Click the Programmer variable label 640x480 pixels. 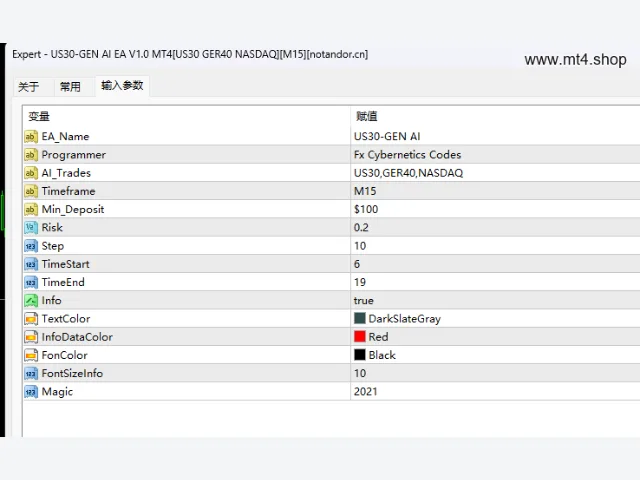pyautogui.click(x=73, y=155)
